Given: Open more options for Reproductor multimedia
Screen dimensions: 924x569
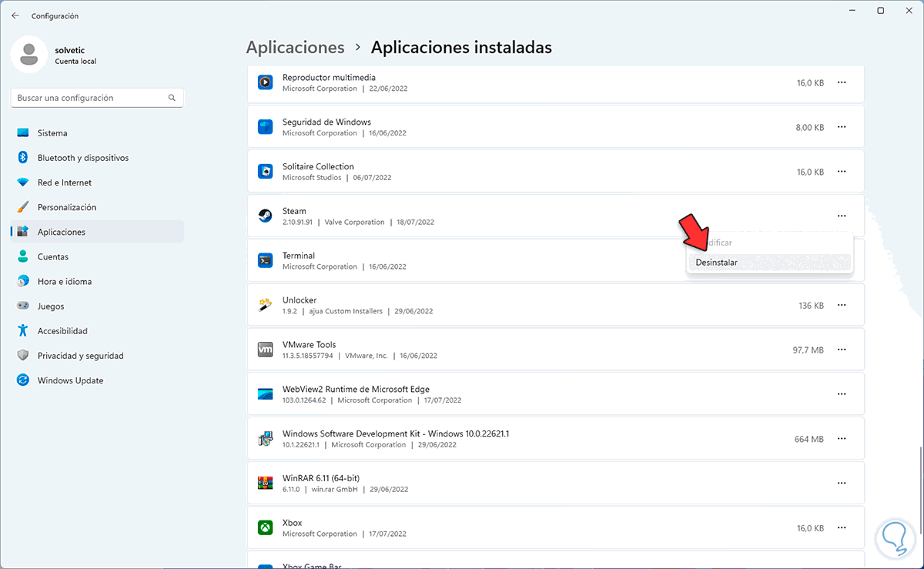Looking at the screenshot, I should (842, 82).
